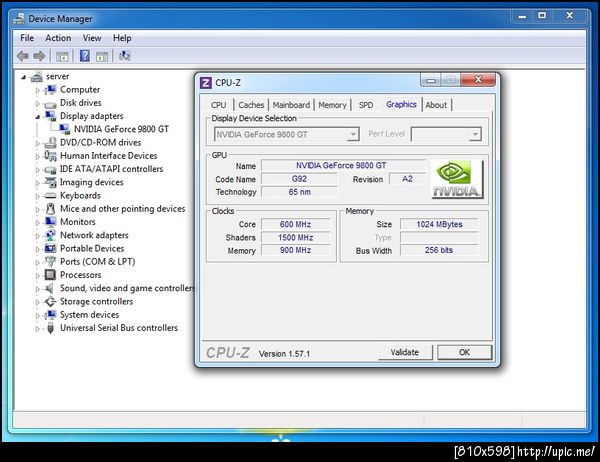Expand the Disk drives node
600x462 pixels.
[38, 104]
